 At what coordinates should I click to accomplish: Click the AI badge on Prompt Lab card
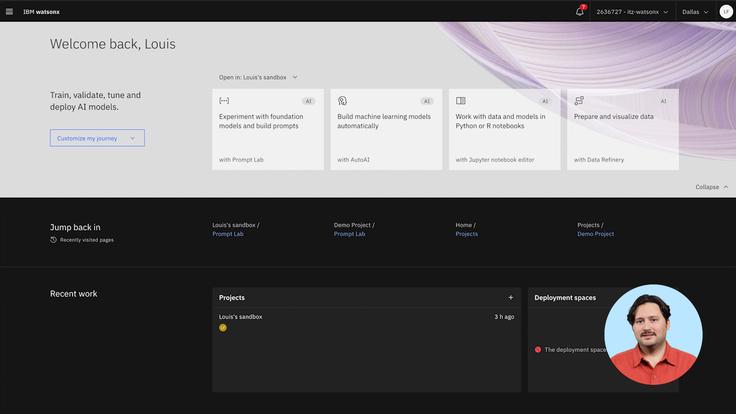[x=308, y=101]
